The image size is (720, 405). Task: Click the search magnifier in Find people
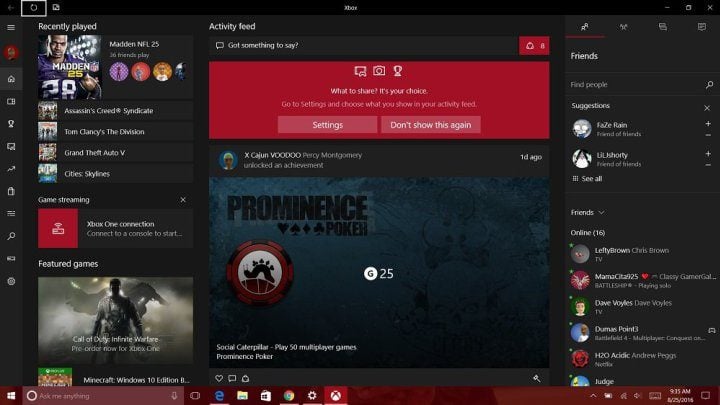point(709,84)
